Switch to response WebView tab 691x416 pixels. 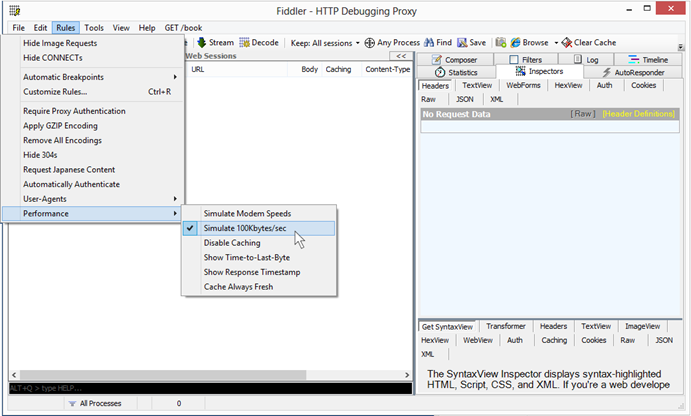[478, 340]
